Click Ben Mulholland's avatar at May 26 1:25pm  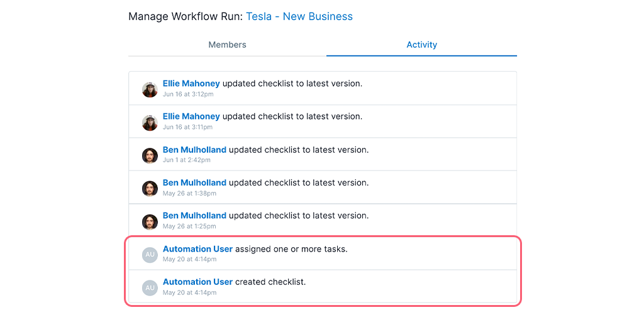pyautogui.click(x=150, y=222)
